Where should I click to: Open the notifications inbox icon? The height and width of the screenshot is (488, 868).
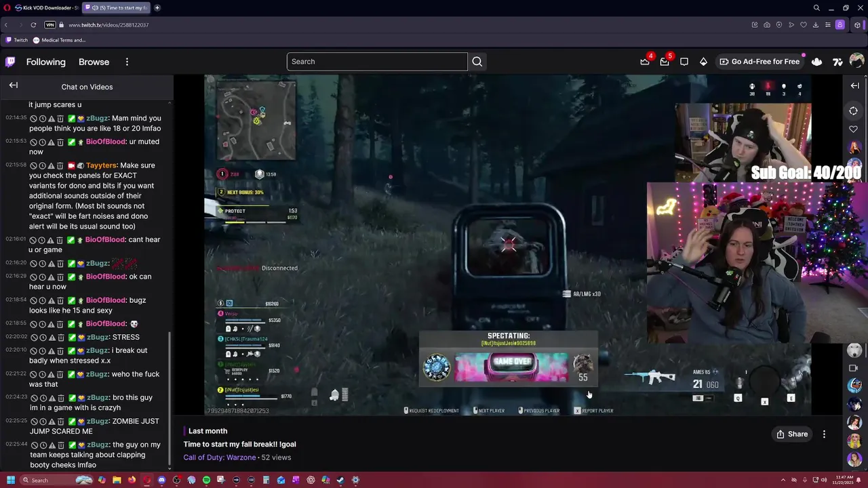(665, 62)
